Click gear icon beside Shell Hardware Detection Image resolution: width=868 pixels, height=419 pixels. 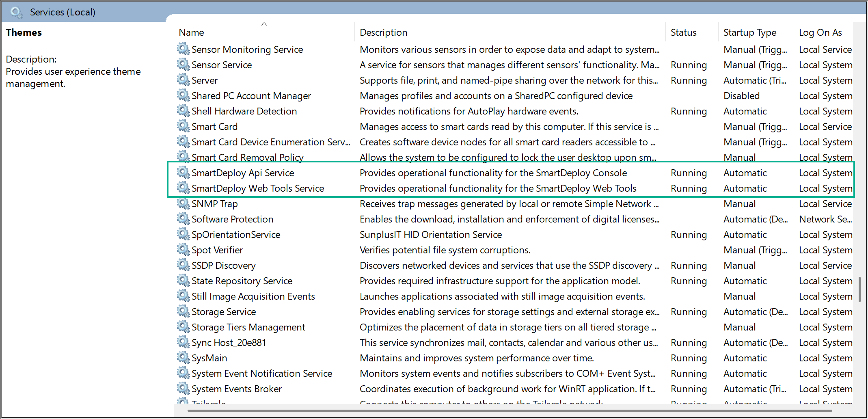(x=184, y=111)
